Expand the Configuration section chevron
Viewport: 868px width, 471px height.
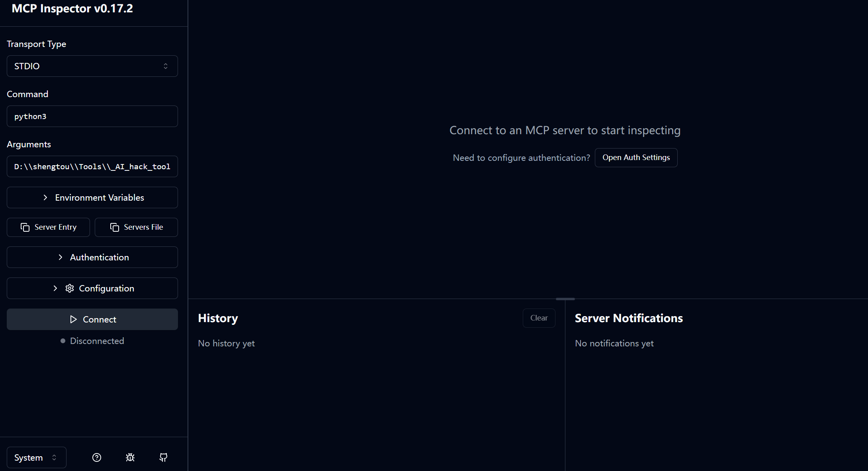click(55, 288)
